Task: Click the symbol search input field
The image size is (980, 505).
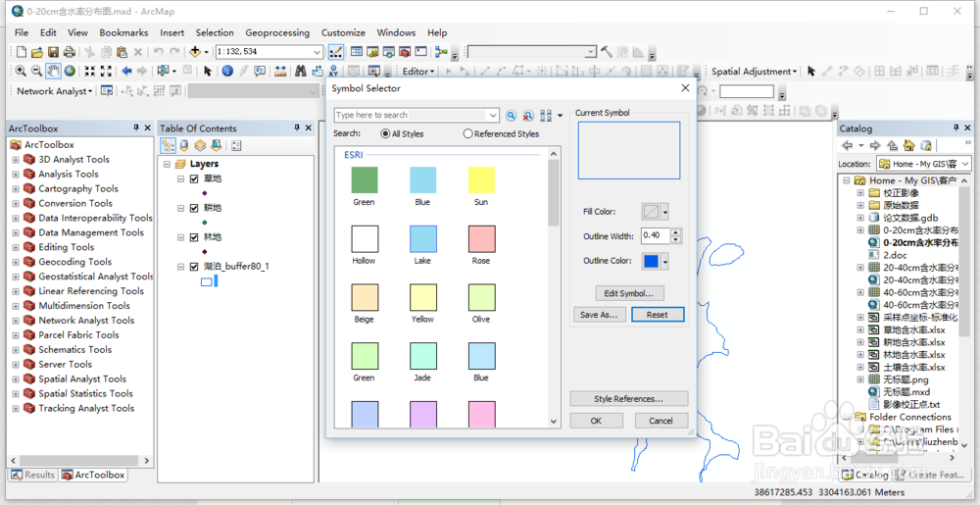Action: pyautogui.click(x=410, y=115)
